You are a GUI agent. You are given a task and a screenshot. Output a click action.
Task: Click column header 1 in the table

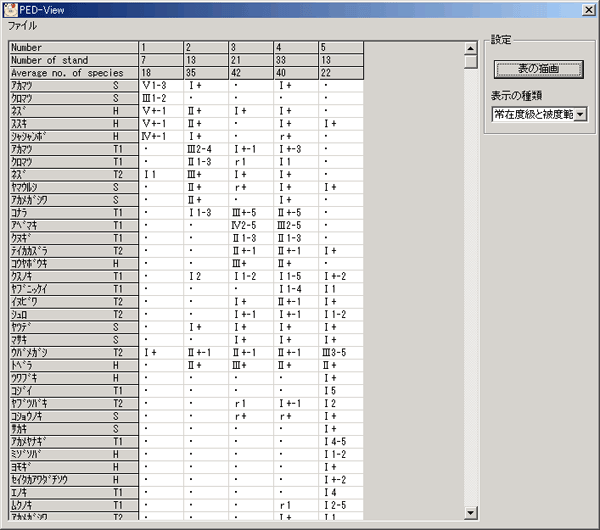pos(160,47)
